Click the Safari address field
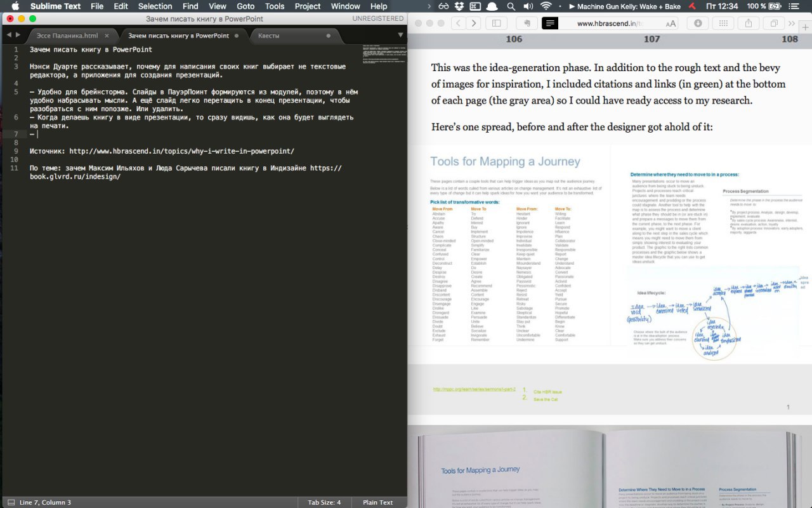The height and width of the screenshot is (508, 812). tap(611, 23)
